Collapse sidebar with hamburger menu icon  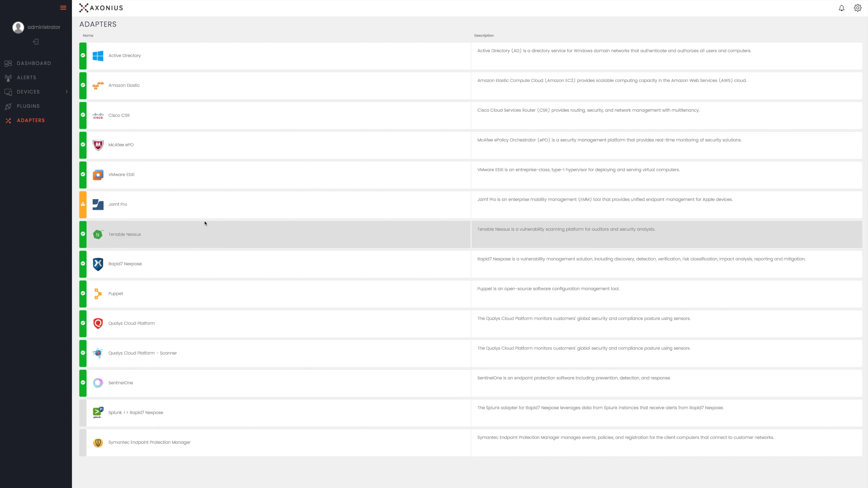click(x=63, y=8)
